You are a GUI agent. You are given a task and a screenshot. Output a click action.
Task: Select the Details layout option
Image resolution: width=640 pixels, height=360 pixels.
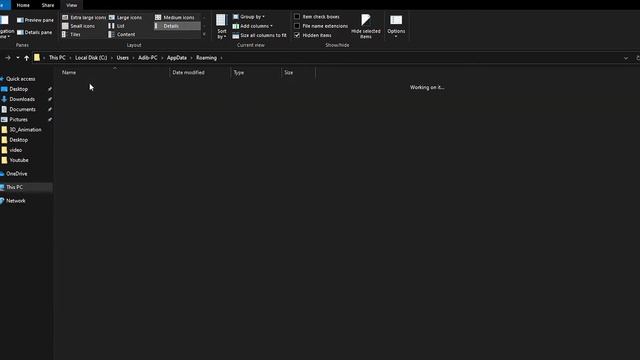tap(177, 26)
